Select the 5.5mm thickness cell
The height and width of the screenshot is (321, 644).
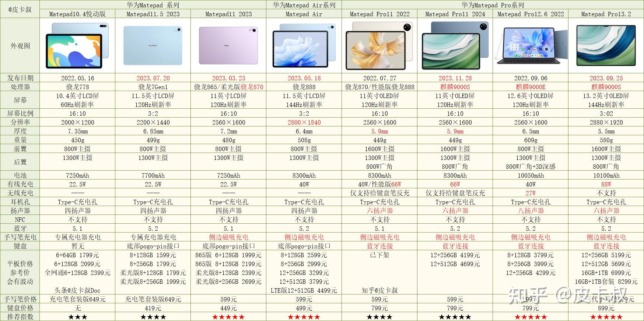pyautogui.click(x=606, y=131)
